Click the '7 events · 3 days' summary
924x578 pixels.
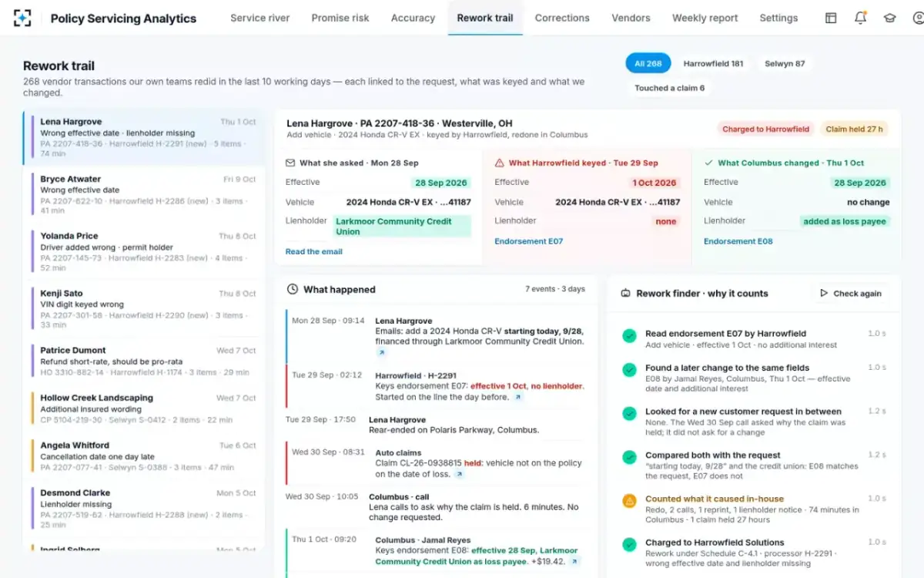(554, 289)
